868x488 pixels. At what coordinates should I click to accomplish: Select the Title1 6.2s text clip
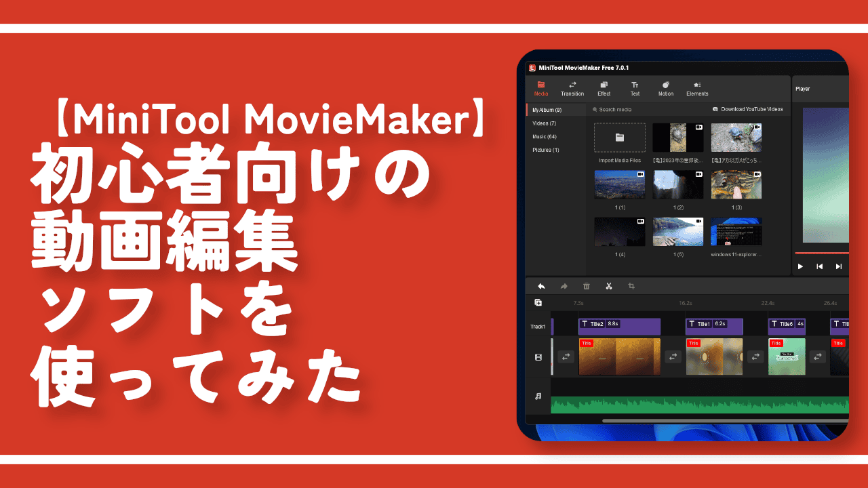click(714, 326)
